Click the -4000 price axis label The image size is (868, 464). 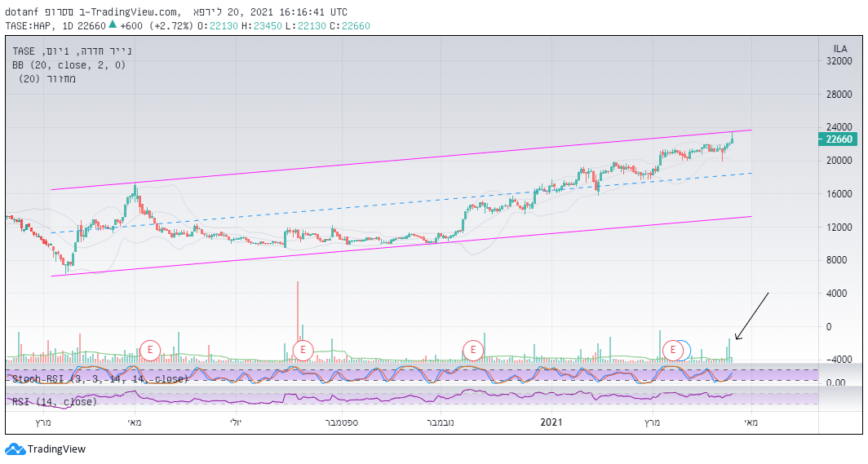coord(839,360)
